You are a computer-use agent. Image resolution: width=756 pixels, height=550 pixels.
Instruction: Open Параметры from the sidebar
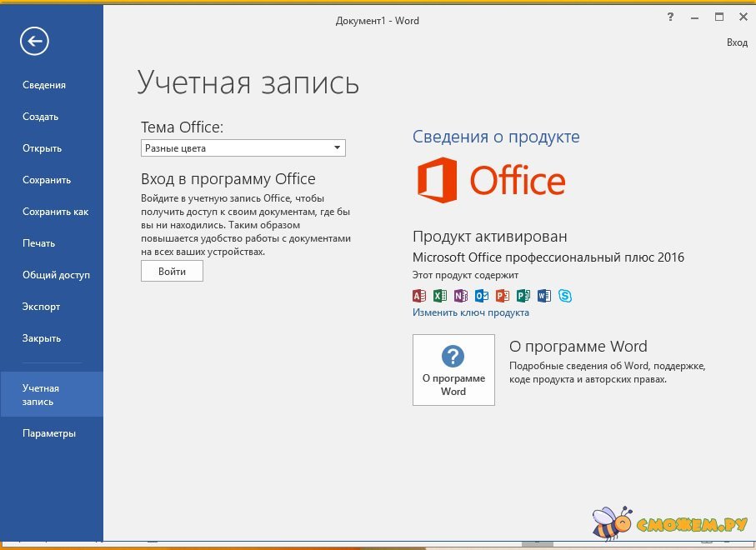point(49,433)
